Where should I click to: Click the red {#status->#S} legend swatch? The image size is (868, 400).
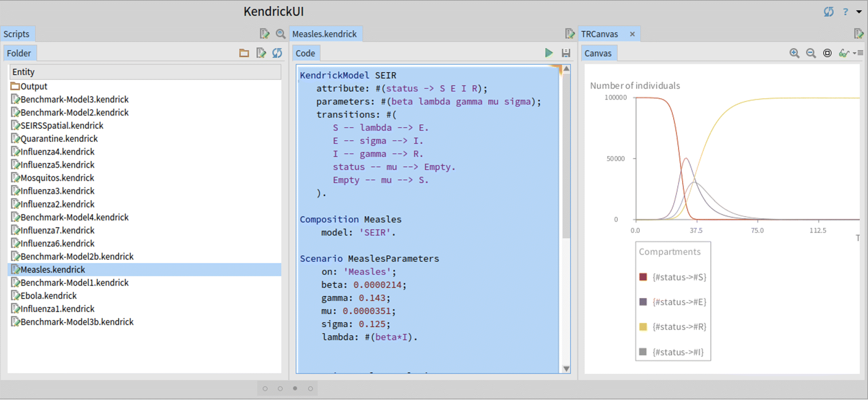(643, 277)
